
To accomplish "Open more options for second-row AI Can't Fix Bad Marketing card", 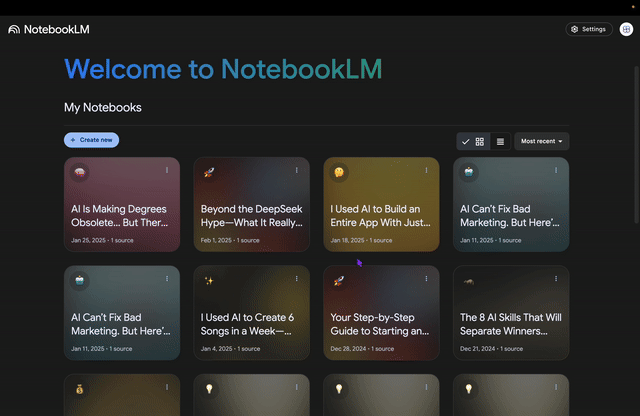I will point(167,278).
